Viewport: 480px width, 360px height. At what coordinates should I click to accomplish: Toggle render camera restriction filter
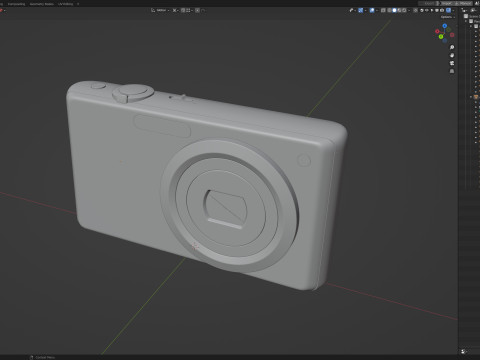tap(442, 10)
